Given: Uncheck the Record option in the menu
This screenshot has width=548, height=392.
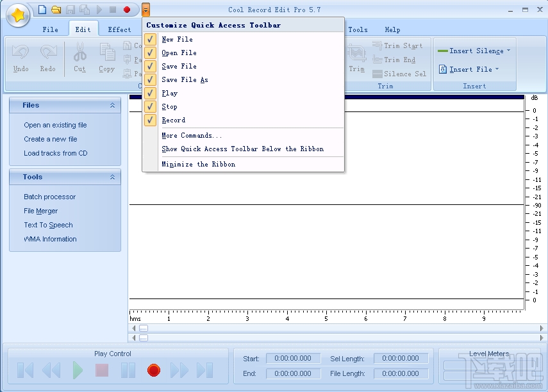Looking at the screenshot, I should [150, 120].
